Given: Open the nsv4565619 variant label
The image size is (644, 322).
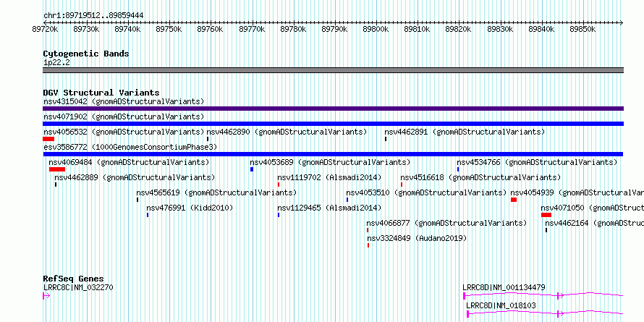Looking at the screenshot, I should click(x=216, y=192).
